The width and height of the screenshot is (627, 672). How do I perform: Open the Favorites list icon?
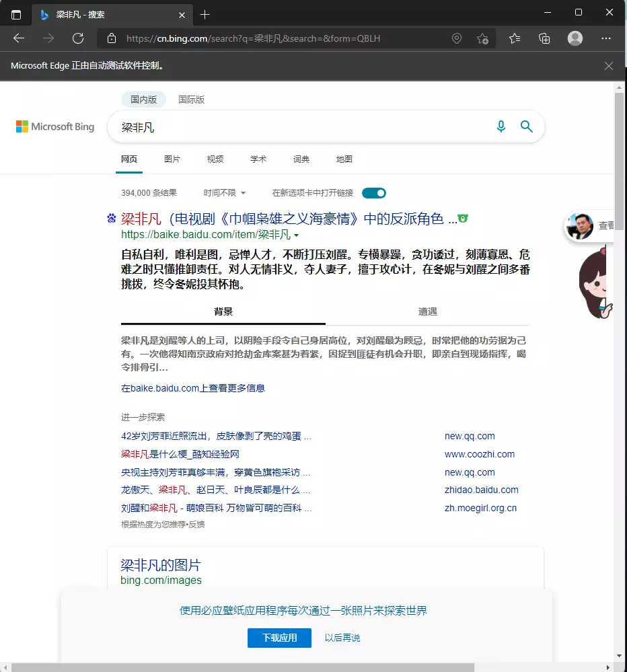coord(515,38)
